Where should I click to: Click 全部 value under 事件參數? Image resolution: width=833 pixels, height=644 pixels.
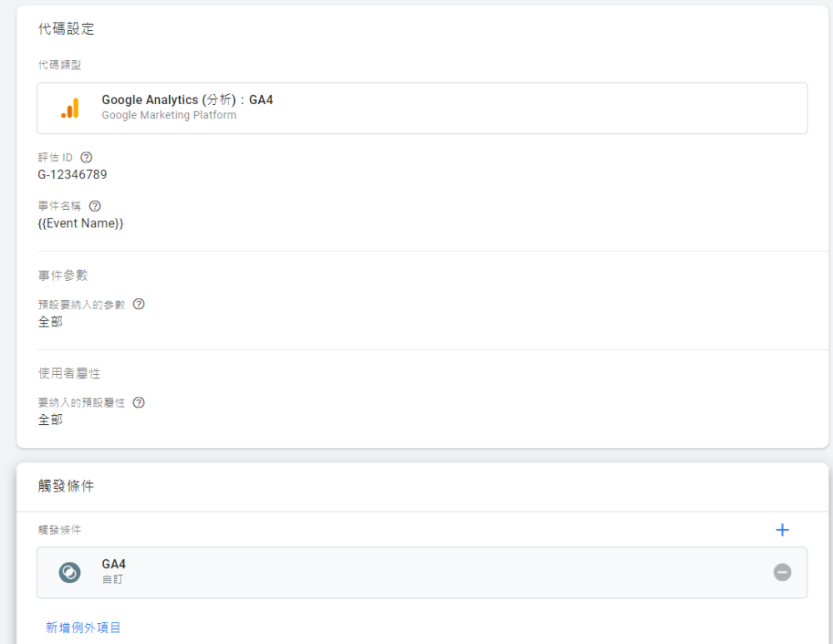pyautogui.click(x=51, y=322)
